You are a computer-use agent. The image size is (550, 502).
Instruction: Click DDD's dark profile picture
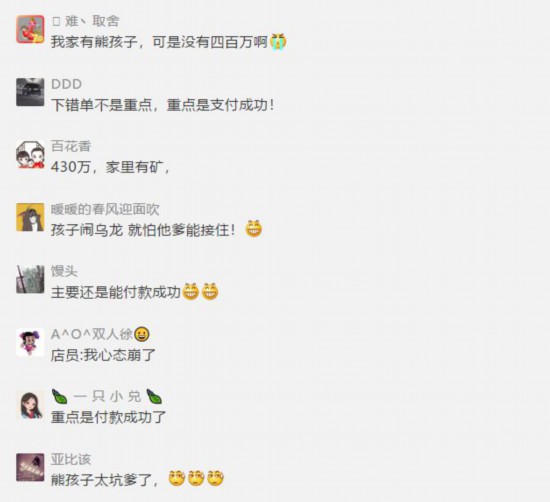(x=30, y=92)
